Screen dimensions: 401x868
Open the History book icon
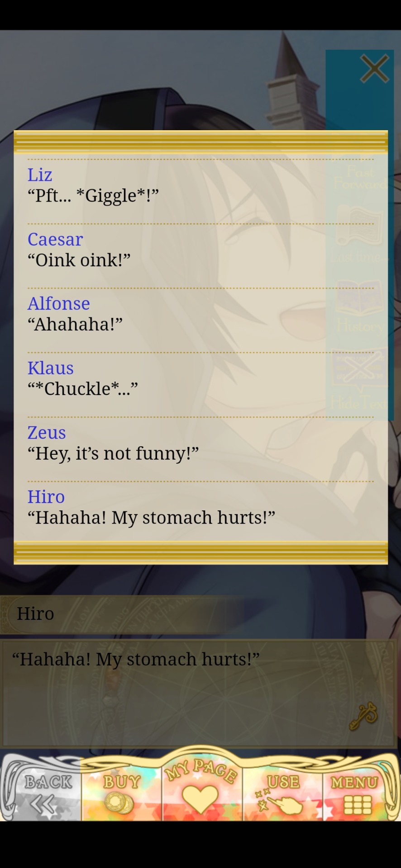pyautogui.click(x=360, y=307)
